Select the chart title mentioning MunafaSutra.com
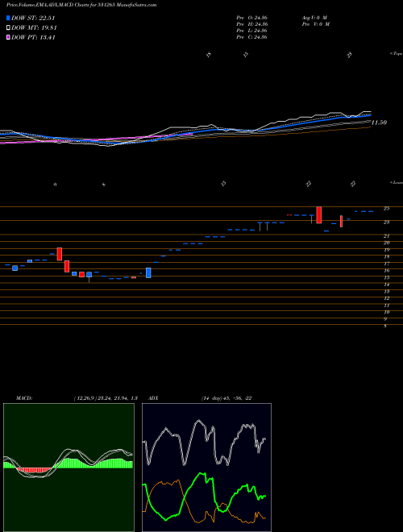Viewport: 403px width, 532px height. 81,5
